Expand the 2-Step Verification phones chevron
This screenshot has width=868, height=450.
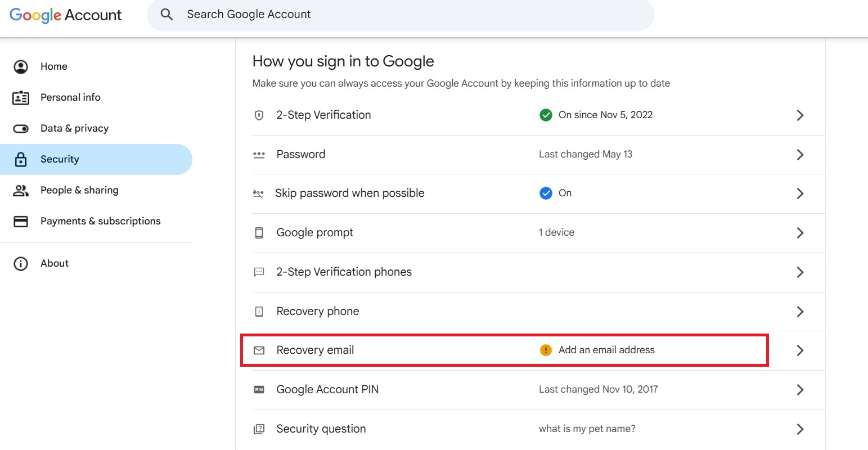(x=800, y=272)
